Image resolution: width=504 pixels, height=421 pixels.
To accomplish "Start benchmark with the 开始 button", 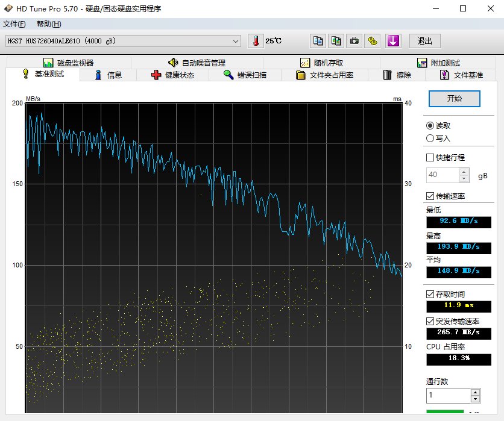I will coord(454,99).
